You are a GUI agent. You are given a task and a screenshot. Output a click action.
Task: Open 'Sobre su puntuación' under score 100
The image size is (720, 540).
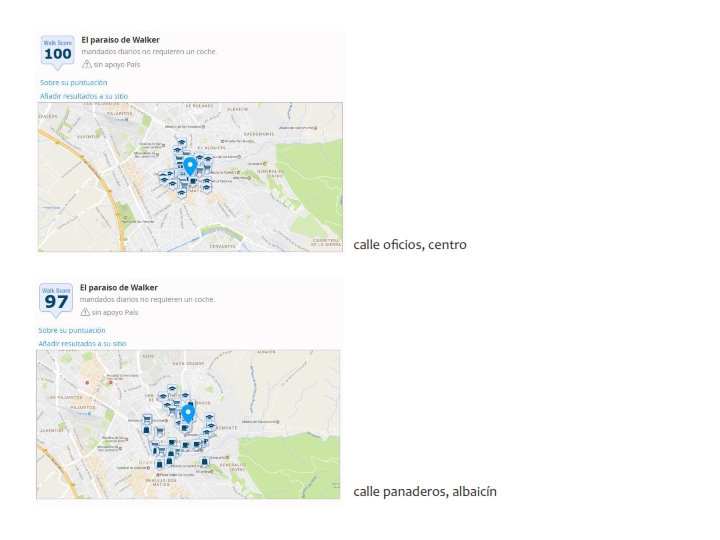73,83
